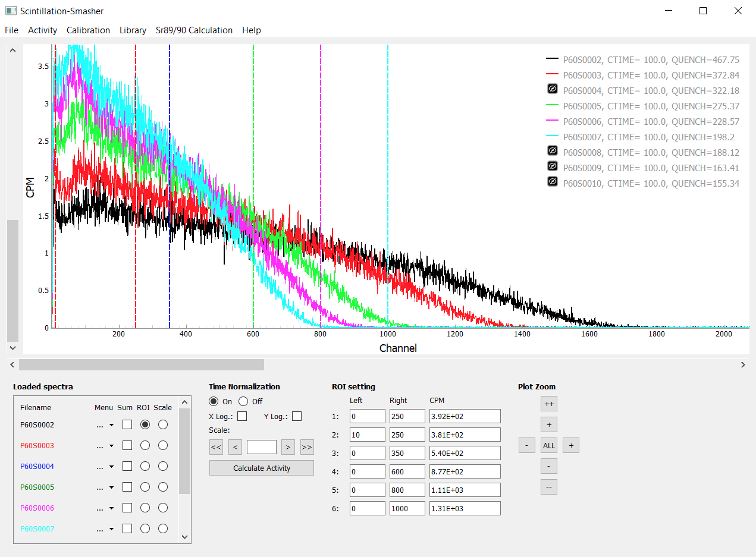
Task: Click the ">" scale step icon
Action: (x=288, y=447)
